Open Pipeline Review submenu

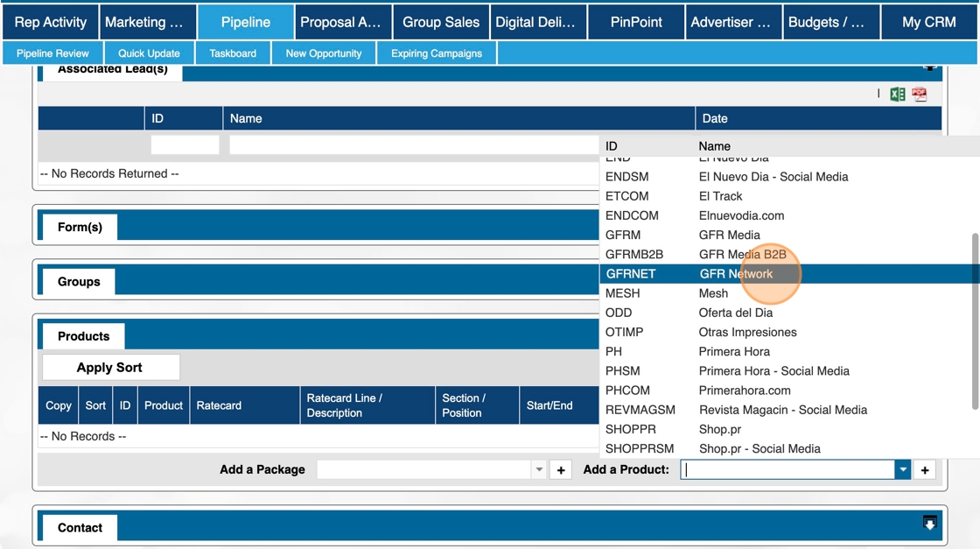tap(52, 53)
